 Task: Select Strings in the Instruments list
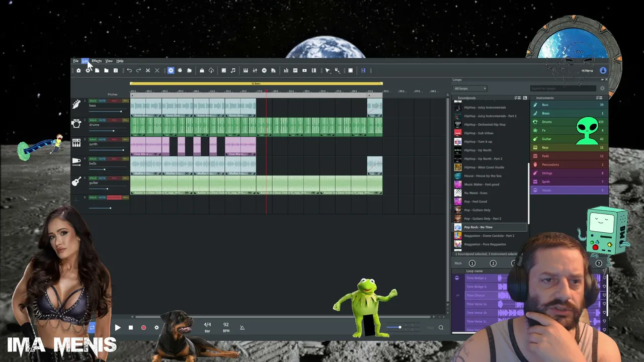click(569, 173)
